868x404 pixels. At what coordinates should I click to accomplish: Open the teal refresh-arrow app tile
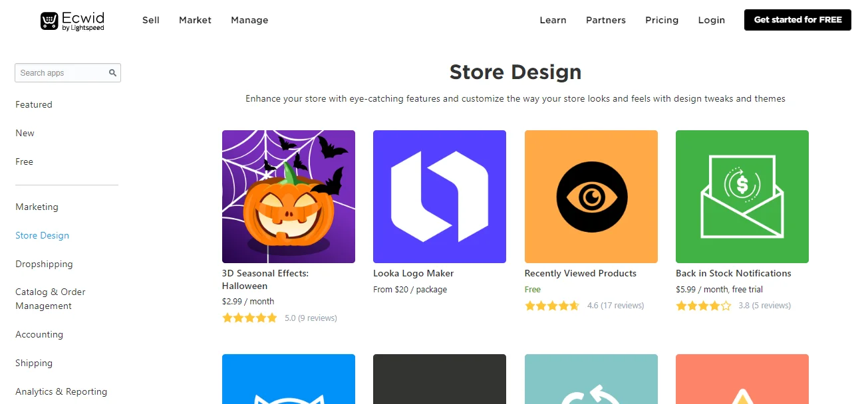click(591, 379)
